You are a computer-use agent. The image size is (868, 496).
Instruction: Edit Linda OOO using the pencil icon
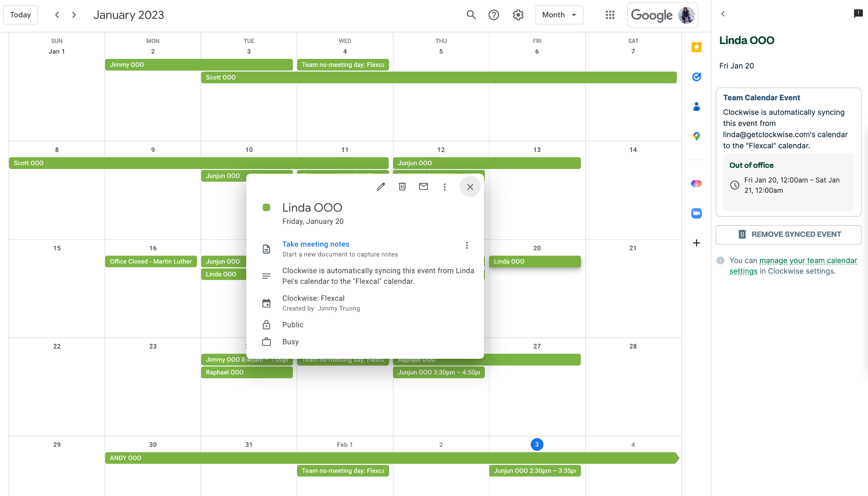tap(381, 186)
